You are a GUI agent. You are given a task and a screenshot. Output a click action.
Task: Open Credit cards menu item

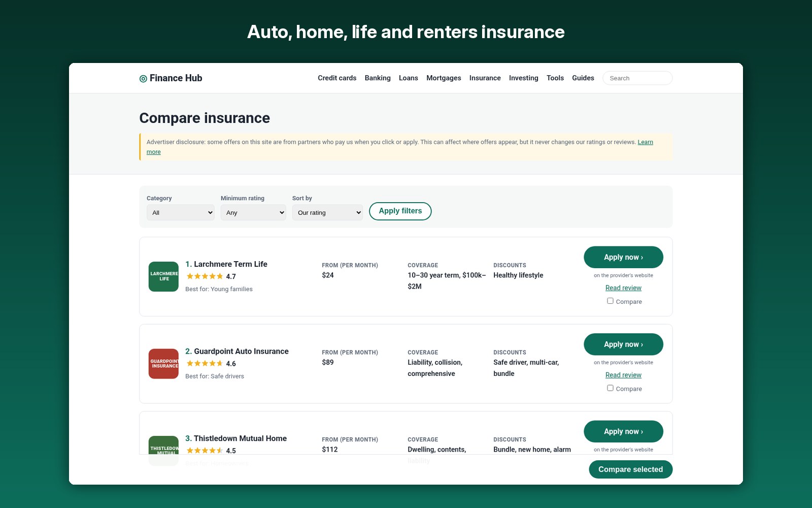click(x=337, y=78)
